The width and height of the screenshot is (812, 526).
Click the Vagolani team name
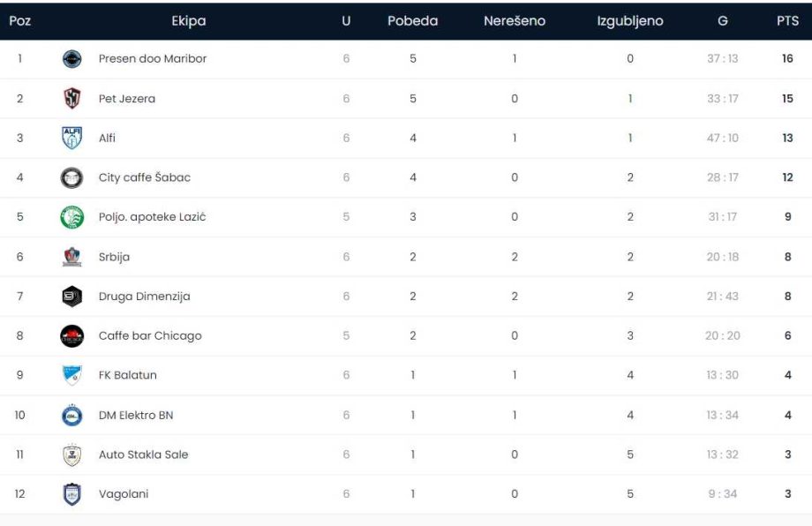point(124,494)
